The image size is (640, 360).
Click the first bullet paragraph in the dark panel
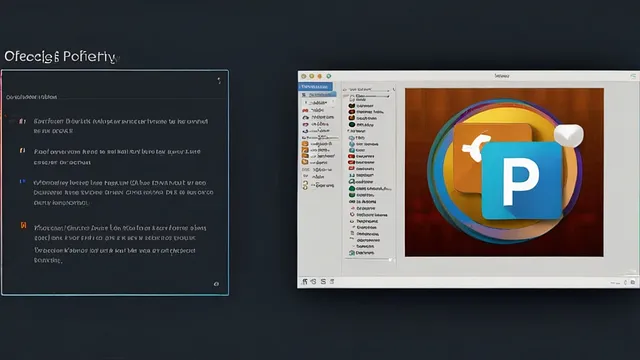[121, 126]
